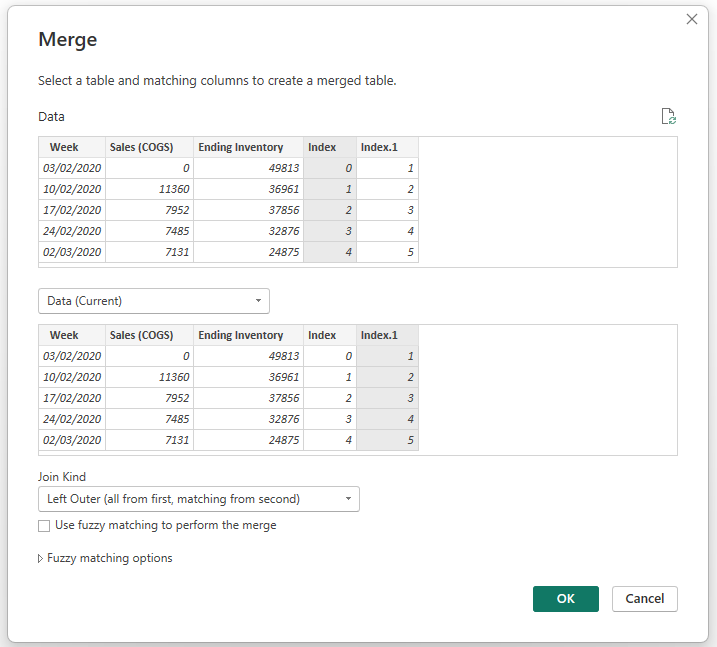
Task: Click 11360 sales cell in the top table
Action: (x=149, y=189)
